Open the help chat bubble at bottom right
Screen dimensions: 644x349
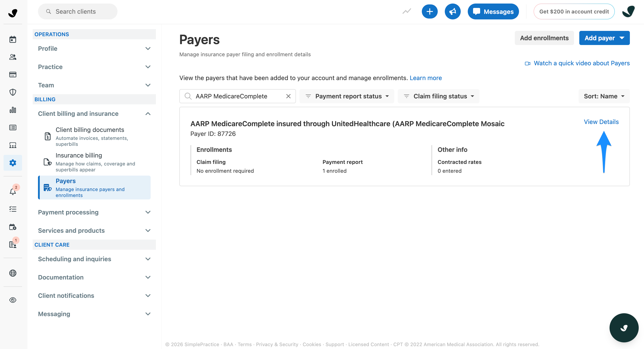tap(624, 328)
